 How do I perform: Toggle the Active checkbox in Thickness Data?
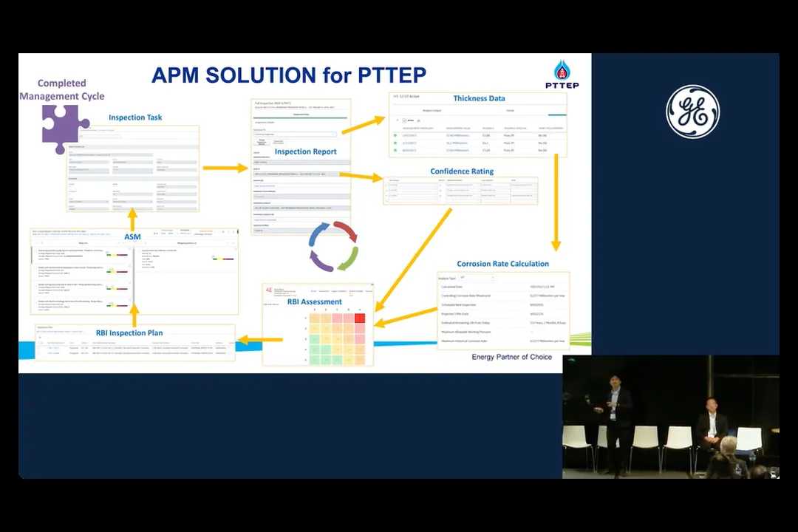405,120
